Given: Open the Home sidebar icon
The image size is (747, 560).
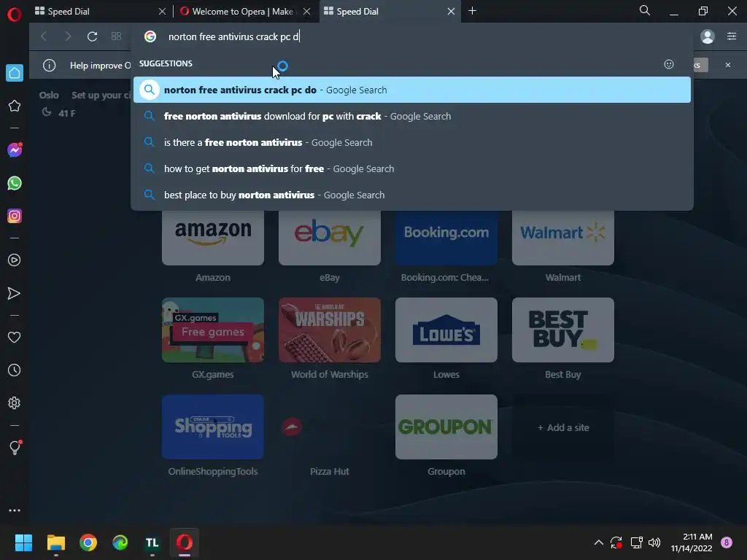Looking at the screenshot, I should [x=15, y=73].
